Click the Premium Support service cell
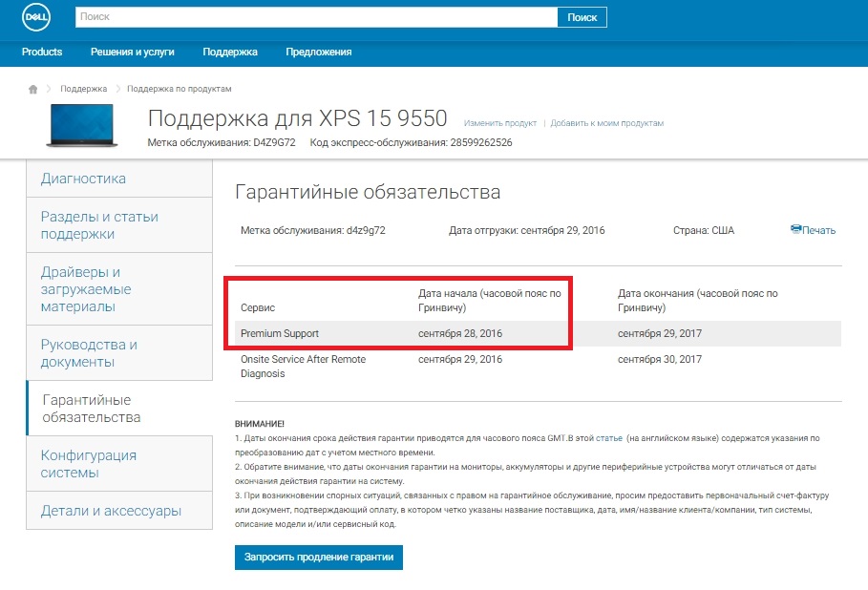 click(280, 334)
